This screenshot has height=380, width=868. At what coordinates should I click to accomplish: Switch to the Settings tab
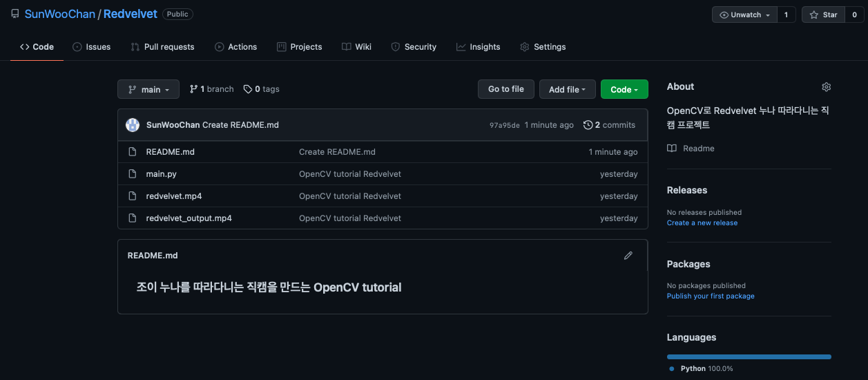coord(543,47)
